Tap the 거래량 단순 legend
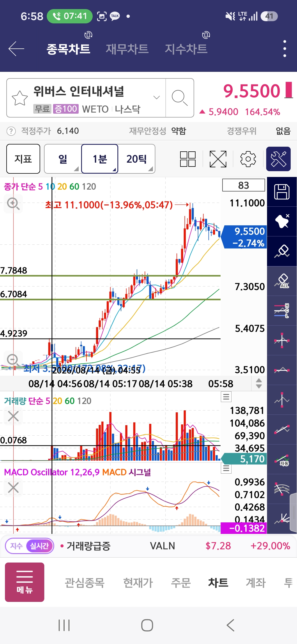 (x=48, y=401)
